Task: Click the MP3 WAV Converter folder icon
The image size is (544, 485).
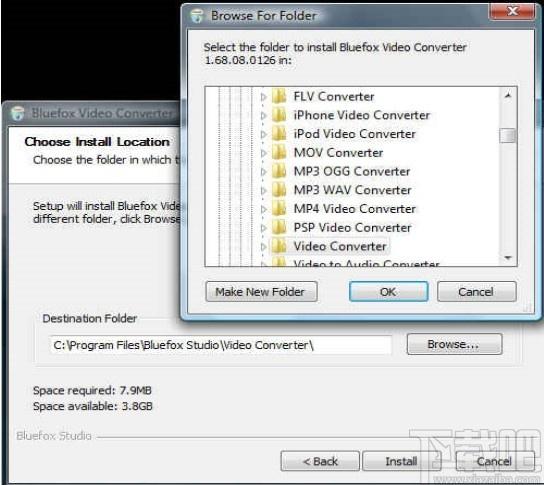Action: coord(279,190)
